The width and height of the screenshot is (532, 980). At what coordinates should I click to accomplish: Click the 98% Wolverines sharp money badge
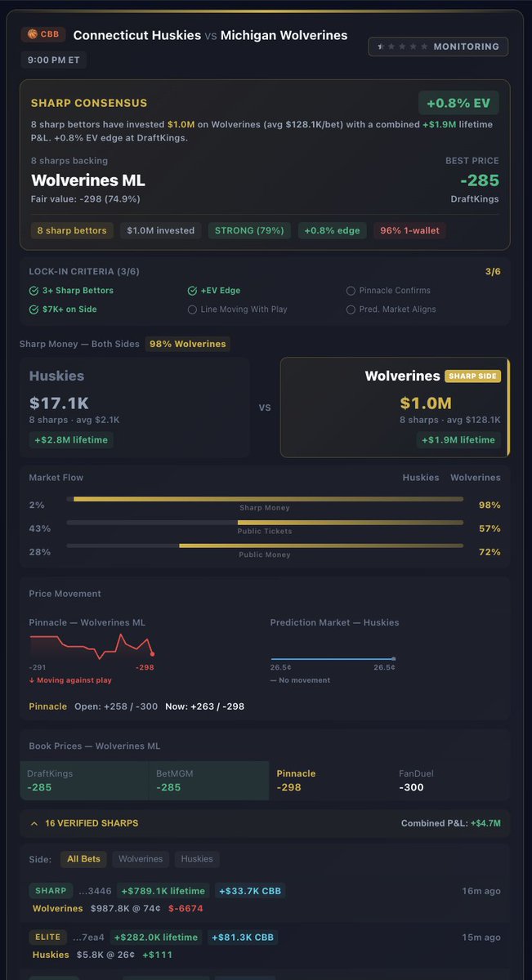point(187,344)
